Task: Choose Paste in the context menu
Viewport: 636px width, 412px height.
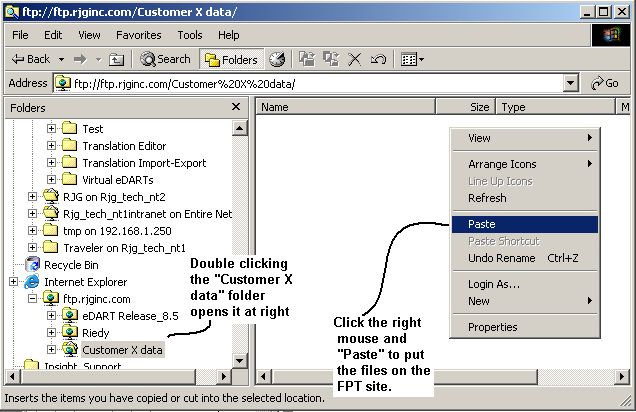Action: tap(525, 224)
